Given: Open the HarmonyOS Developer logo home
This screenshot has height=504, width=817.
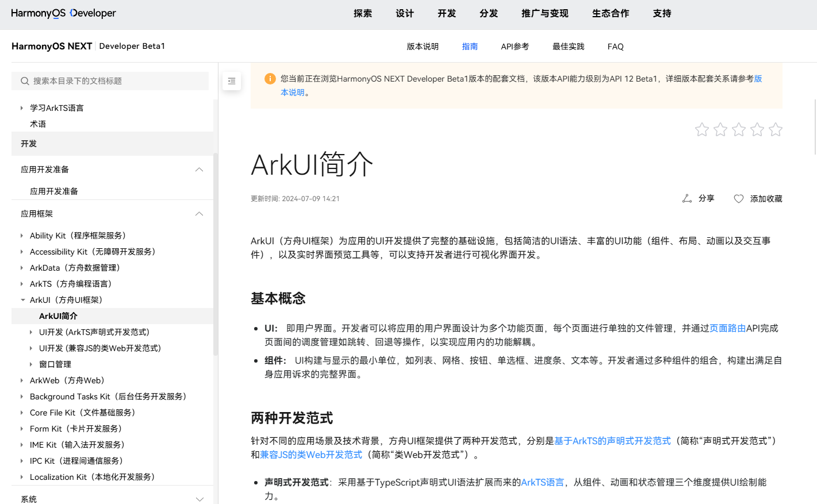Looking at the screenshot, I should click(x=63, y=13).
